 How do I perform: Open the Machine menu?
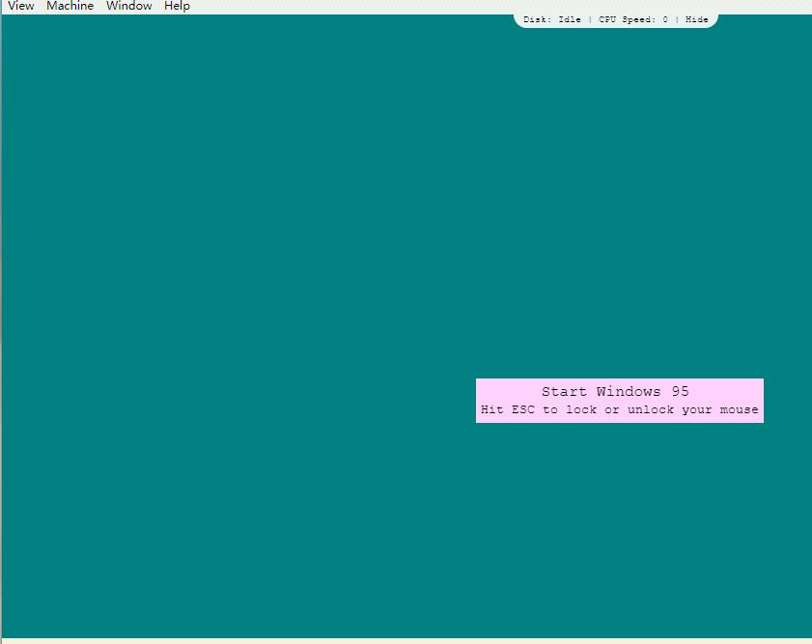tap(70, 6)
